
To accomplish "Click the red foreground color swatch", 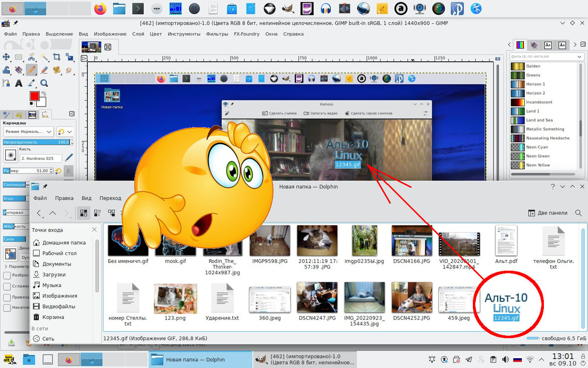I will [34, 96].
